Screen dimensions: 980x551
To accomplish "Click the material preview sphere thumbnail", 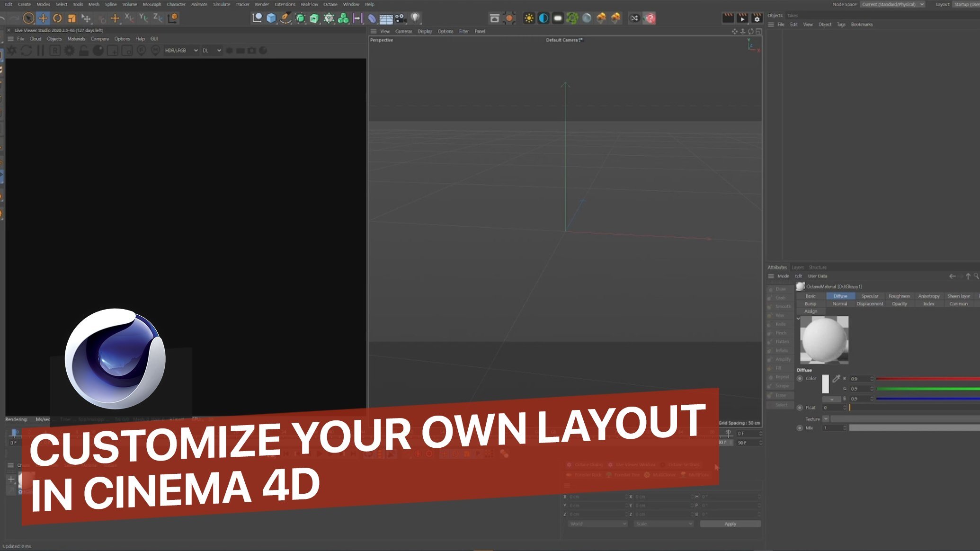I will 824,340.
